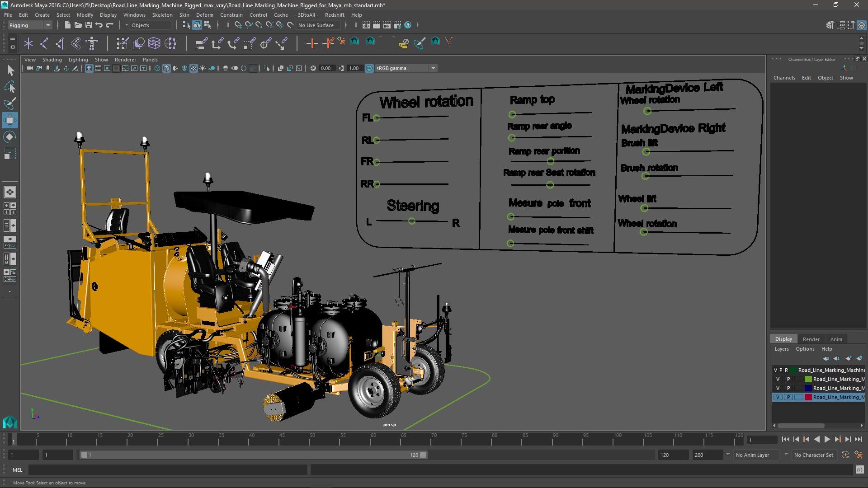The height and width of the screenshot is (488, 868).
Task: Toggle wireframe display in viewport
Action: point(157,68)
